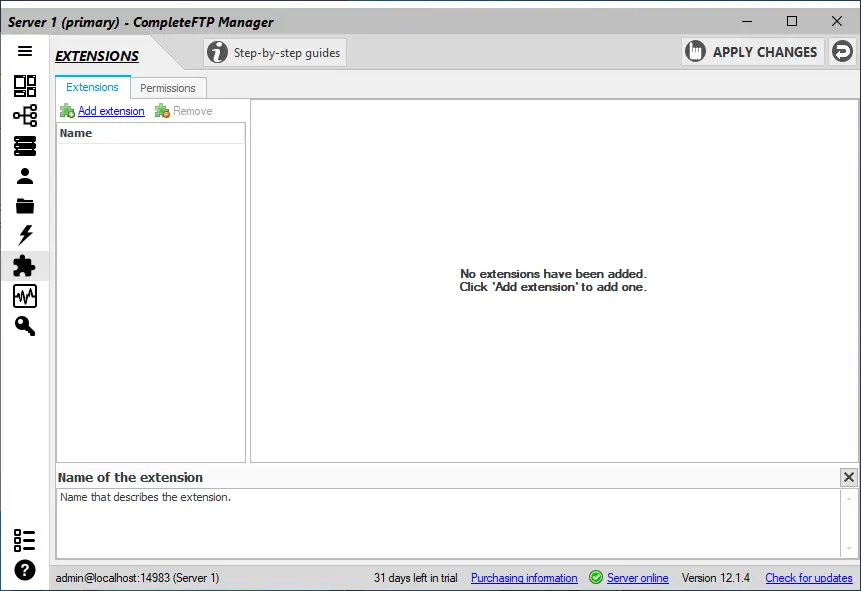Image resolution: width=861 pixels, height=591 pixels.
Task: Click the APPLY CHANGES button
Action: (x=753, y=52)
